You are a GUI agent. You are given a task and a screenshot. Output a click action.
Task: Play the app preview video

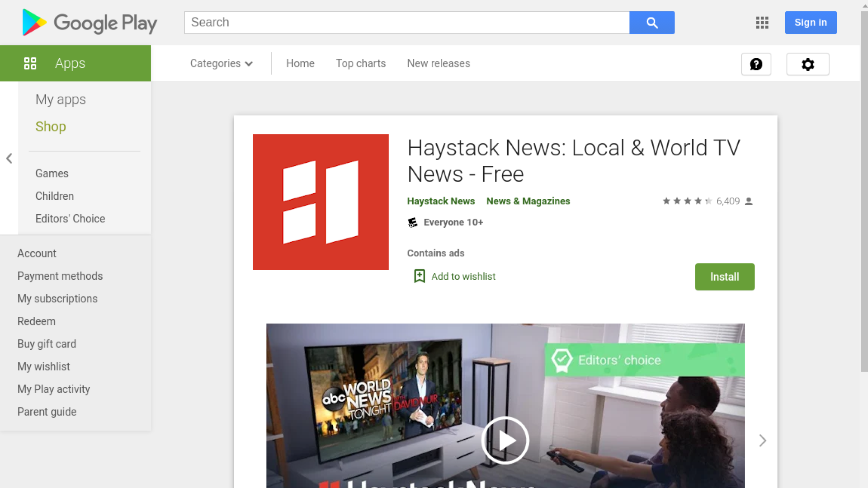505,440
